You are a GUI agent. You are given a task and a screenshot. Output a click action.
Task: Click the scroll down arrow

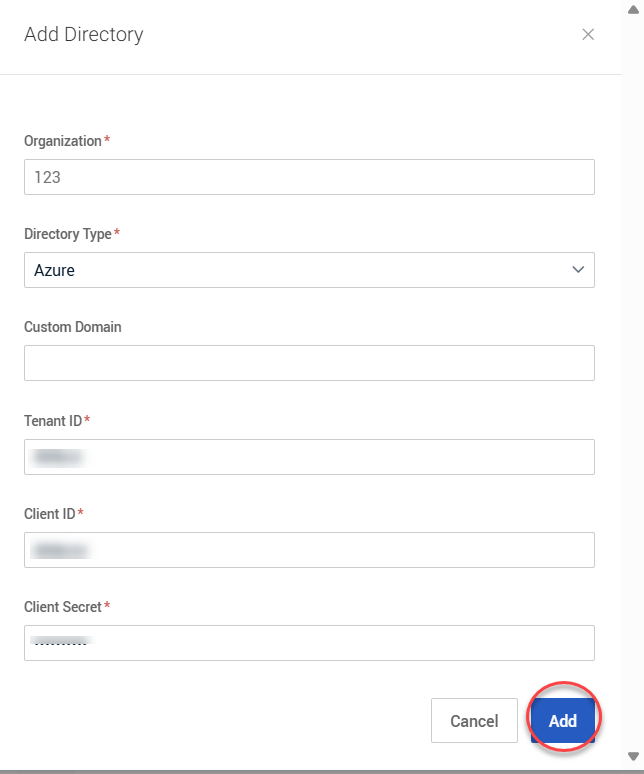pos(632,756)
